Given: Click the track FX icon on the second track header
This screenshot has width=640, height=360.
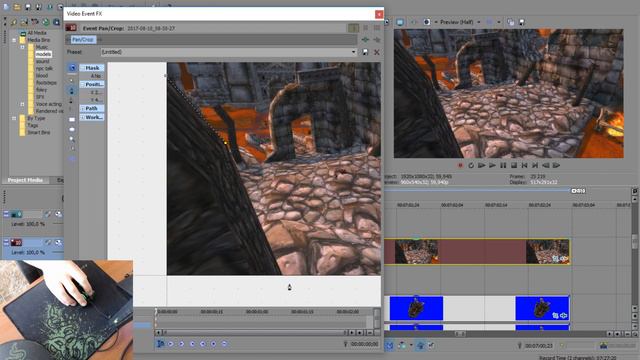Looking at the screenshot, I should click(x=47, y=242).
